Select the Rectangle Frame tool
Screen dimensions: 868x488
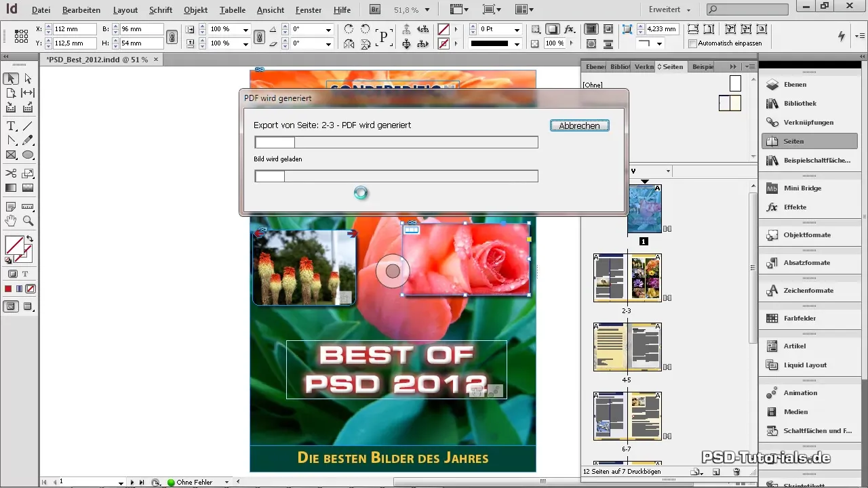[12, 155]
